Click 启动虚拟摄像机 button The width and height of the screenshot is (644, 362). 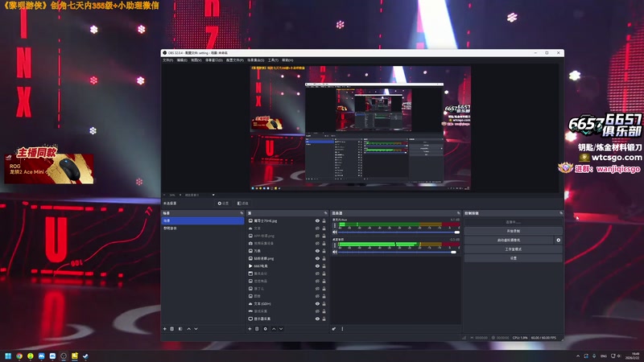[509, 240]
